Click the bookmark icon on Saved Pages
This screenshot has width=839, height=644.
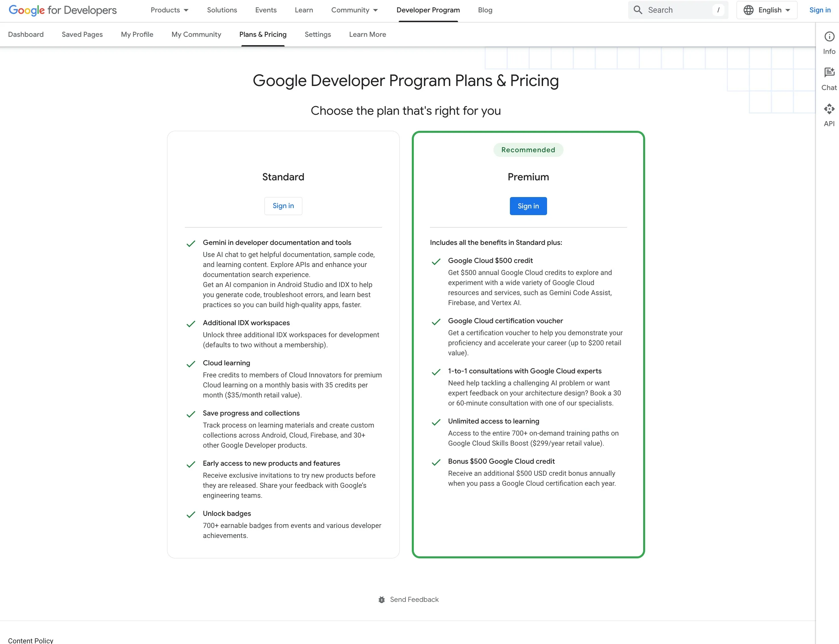point(81,34)
